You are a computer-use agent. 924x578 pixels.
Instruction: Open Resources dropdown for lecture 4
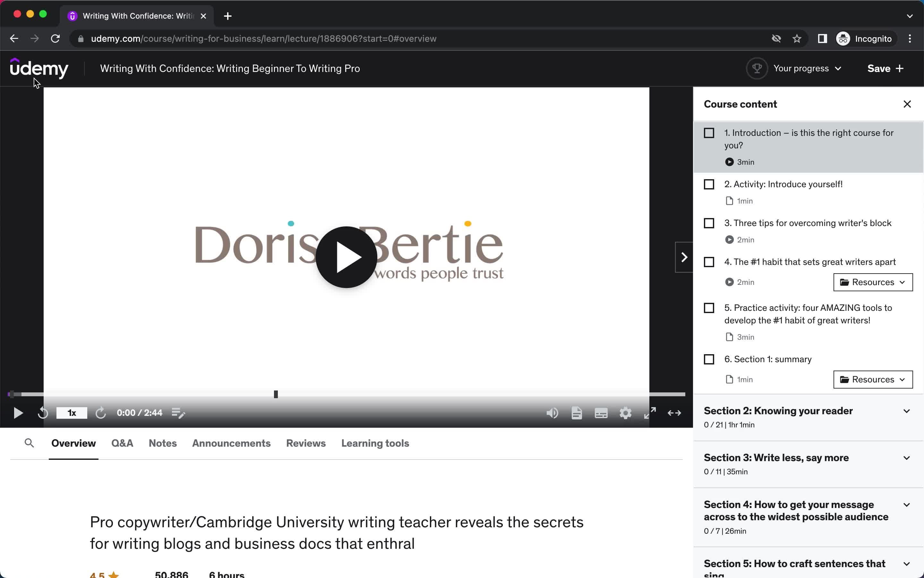[x=873, y=282]
